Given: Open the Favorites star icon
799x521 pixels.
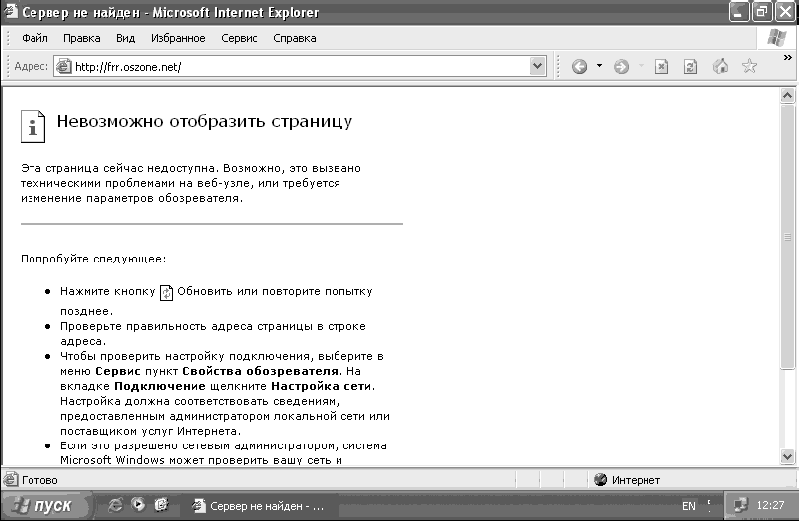Looking at the screenshot, I should click(749, 66).
